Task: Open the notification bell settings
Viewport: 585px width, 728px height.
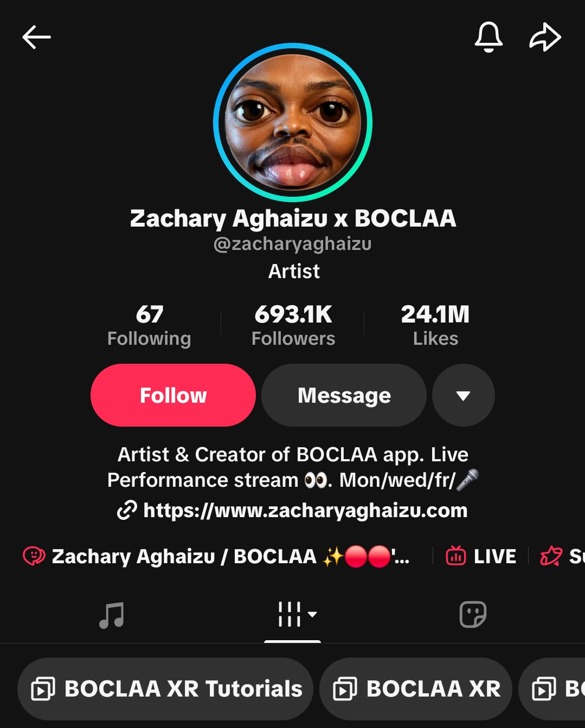Action: (x=488, y=37)
